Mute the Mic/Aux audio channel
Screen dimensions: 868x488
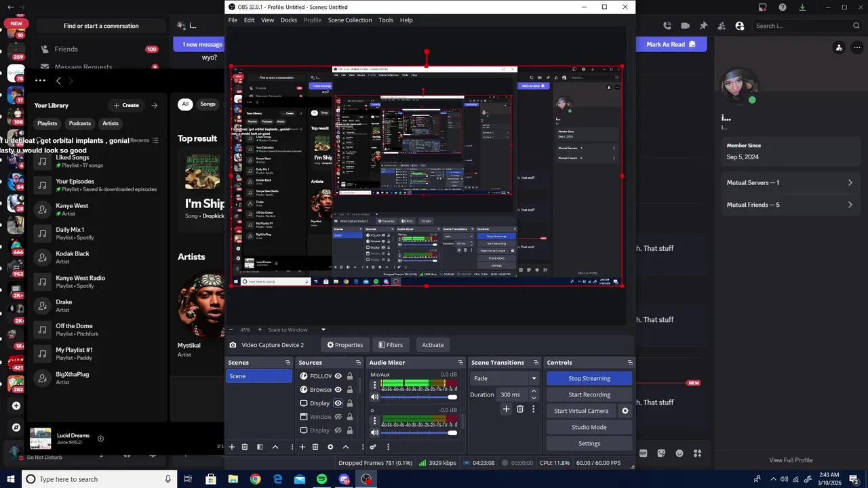[374, 396]
